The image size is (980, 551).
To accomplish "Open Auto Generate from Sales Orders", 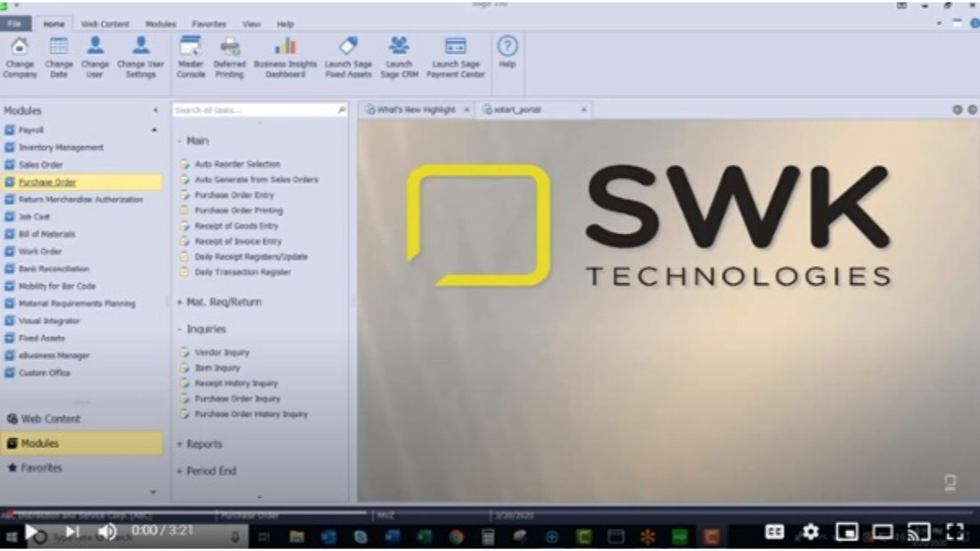I will pos(256,180).
